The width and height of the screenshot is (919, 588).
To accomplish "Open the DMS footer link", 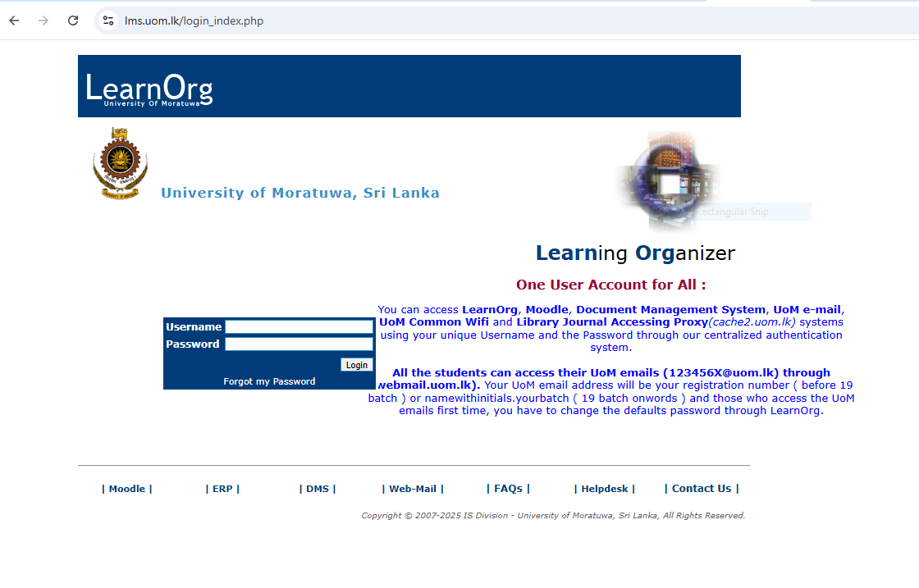I will [x=318, y=489].
